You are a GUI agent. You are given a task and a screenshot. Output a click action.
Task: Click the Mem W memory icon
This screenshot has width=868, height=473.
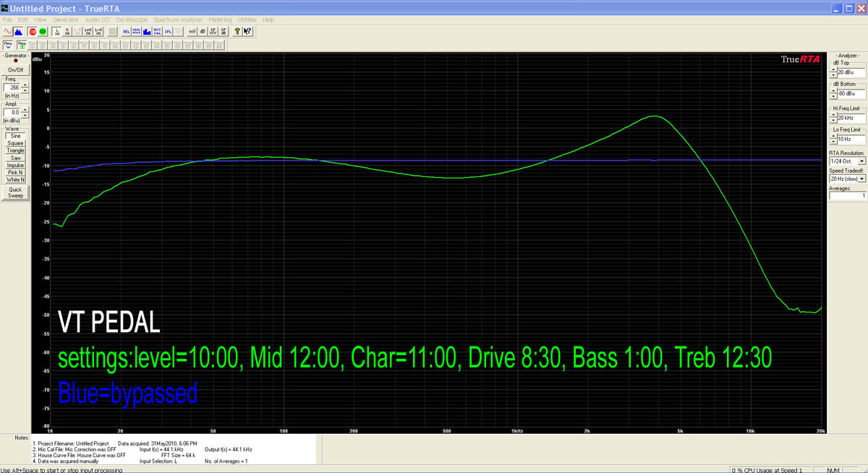[x=8, y=46]
